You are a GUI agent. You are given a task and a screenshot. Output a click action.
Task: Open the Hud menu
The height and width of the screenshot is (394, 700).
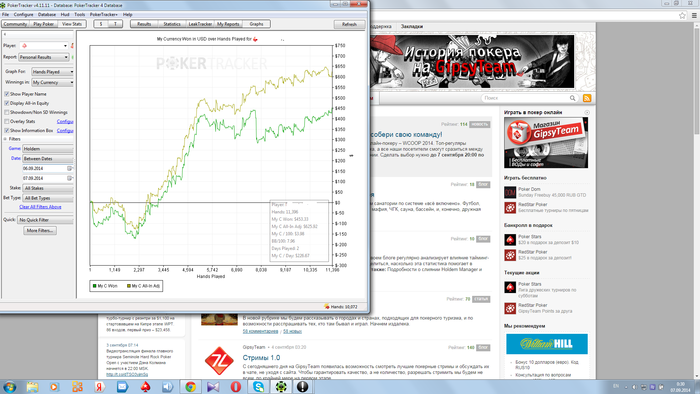coord(65,14)
